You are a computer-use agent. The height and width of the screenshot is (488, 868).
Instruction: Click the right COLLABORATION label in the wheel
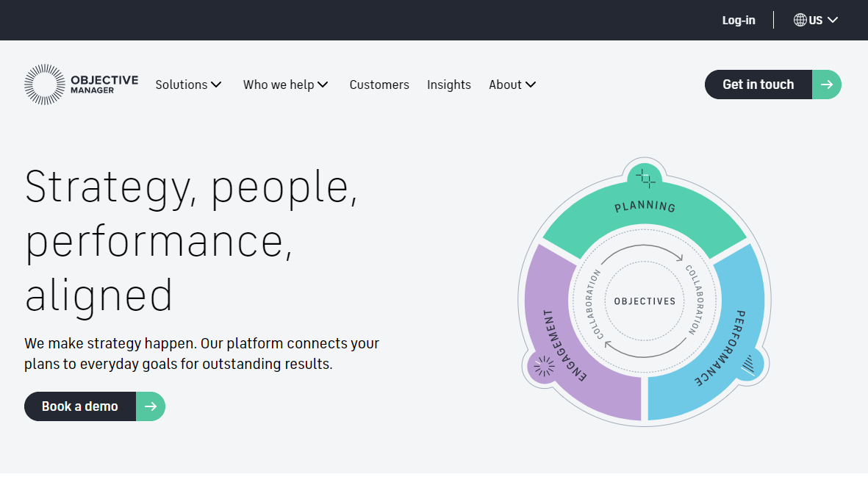click(695, 299)
